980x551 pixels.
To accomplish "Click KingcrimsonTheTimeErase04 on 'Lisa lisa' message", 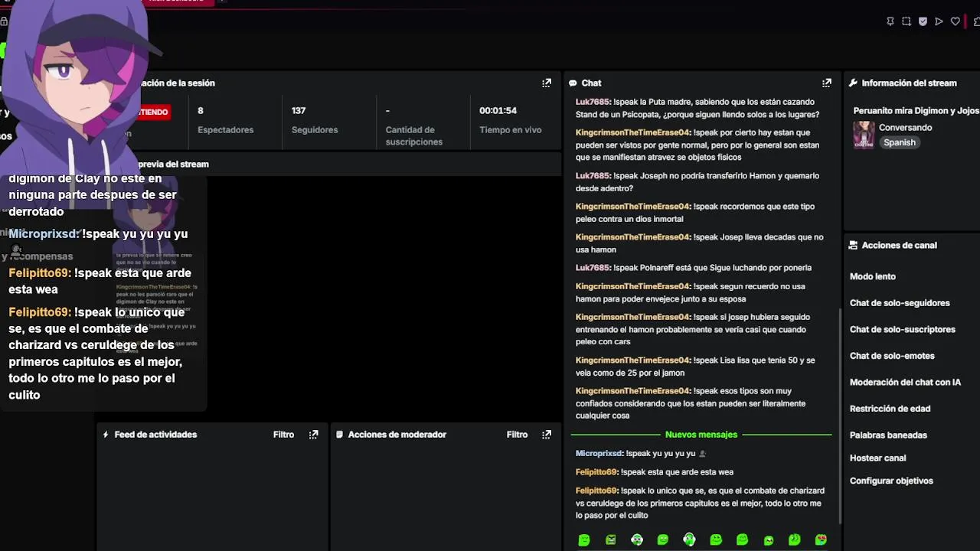I will (x=633, y=360).
